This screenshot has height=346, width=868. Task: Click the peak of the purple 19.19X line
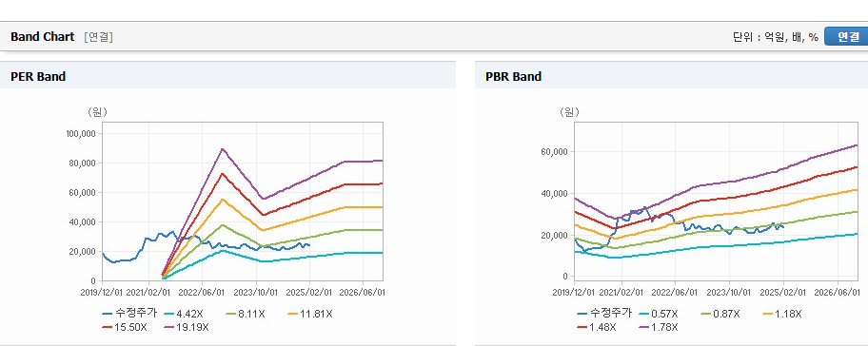(222, 148)
